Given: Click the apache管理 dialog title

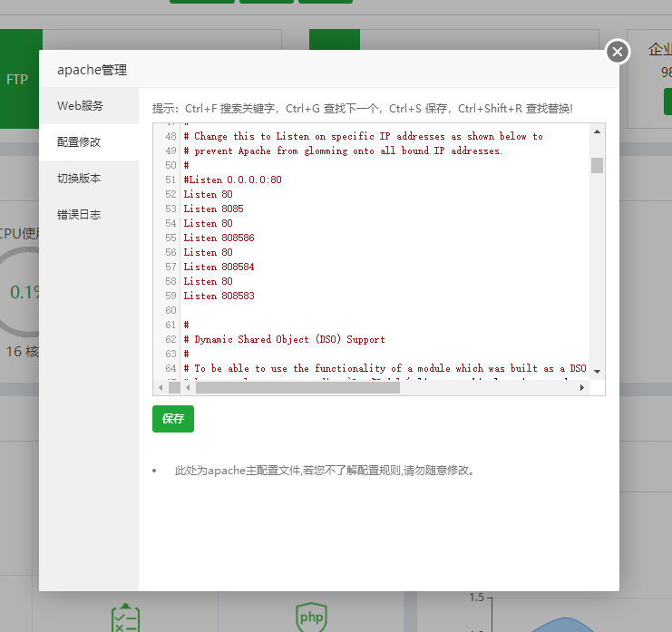Looking at the screenshot, I should (x=92, y=70).
